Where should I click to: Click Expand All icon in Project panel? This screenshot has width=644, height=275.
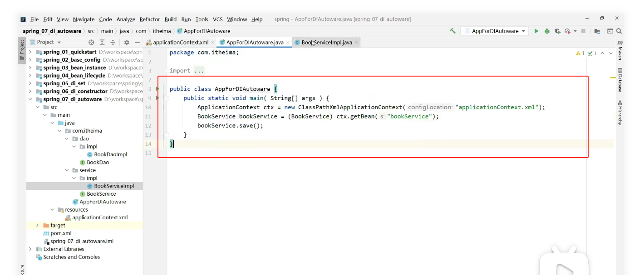tap(102, 42)
